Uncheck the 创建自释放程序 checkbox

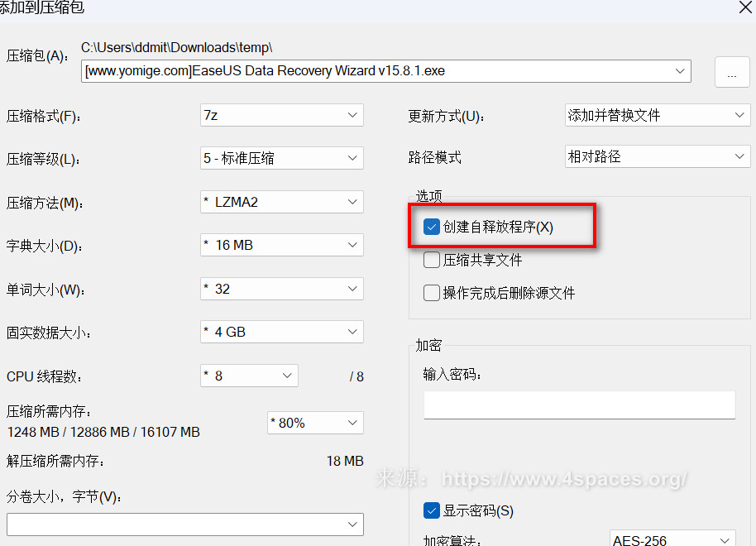432,227
